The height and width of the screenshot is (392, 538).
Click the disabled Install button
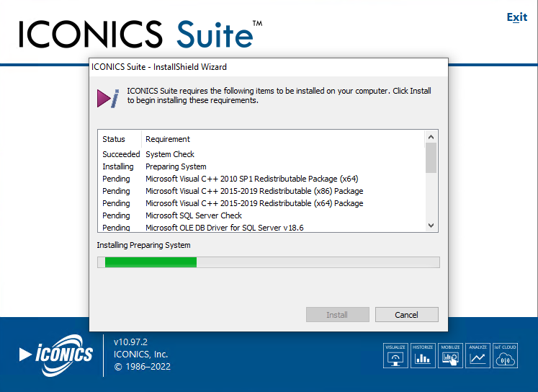click(x=337, y=314)
